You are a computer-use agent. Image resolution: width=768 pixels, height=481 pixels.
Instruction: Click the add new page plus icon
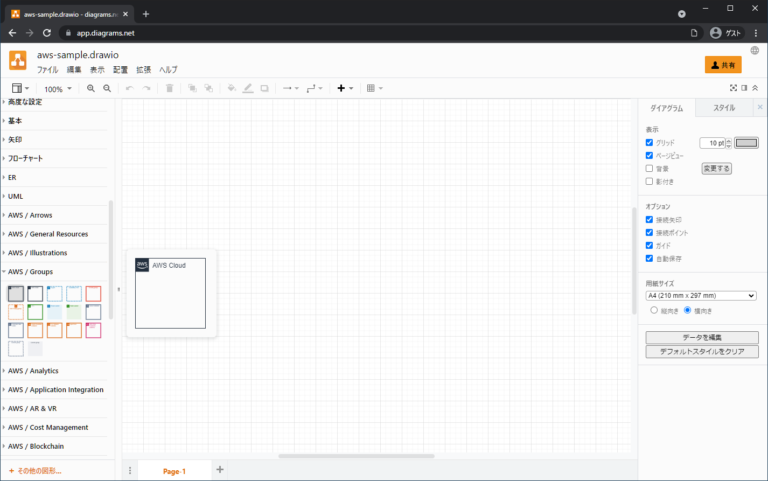pyautogui.click(x=220, y=470)
